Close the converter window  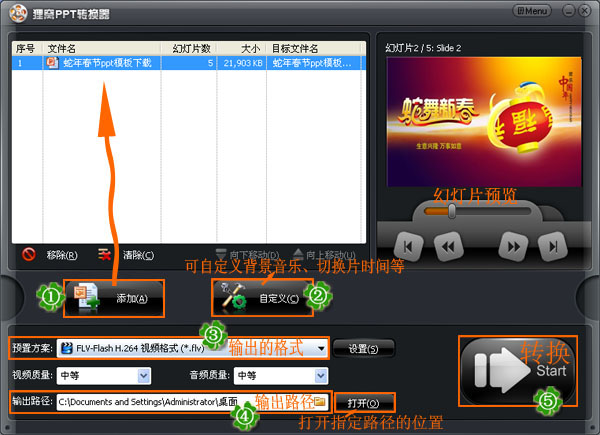click(584, 11)
